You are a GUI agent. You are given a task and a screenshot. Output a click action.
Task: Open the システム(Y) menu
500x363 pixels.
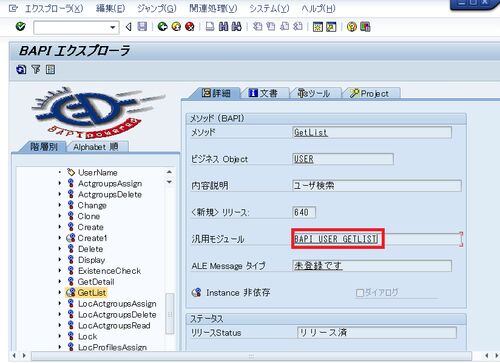[x=269, y=8]
